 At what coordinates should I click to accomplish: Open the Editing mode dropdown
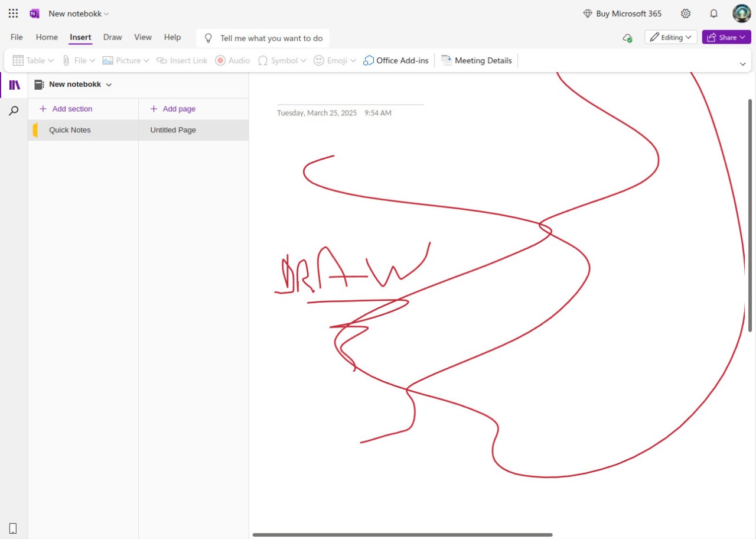670,37
